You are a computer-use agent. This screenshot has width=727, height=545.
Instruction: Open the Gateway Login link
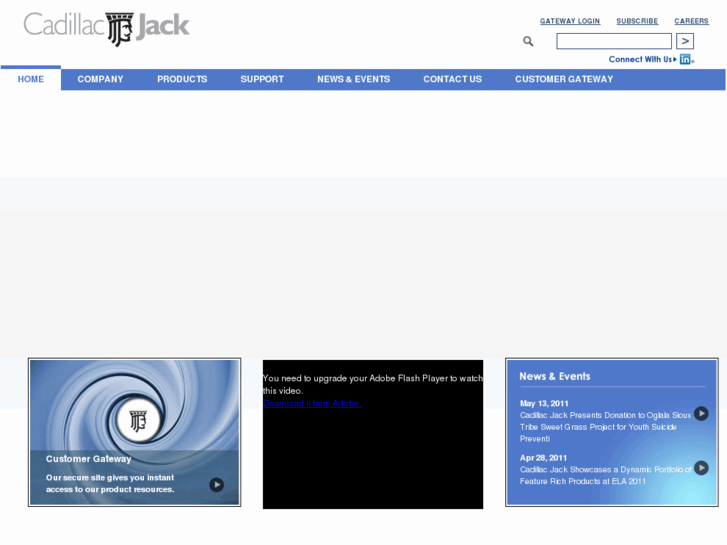pyautogui.click(x=570, y=21)
